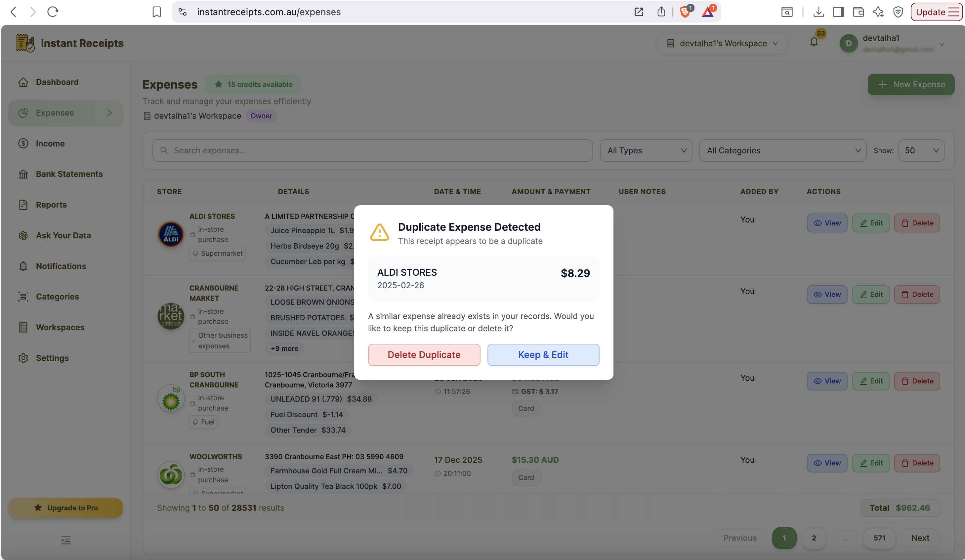Click the D user avatar
Viewport: 965px width, 560px height.
pos(849,43)
